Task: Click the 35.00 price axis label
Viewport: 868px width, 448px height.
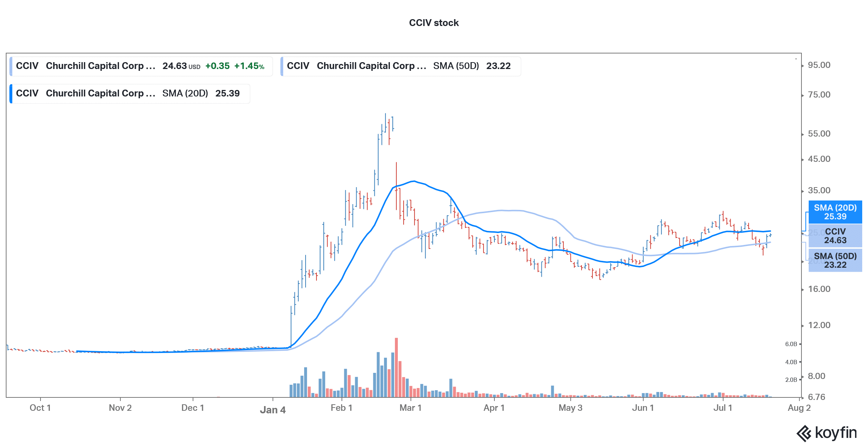Action: (x=819, y=190)
